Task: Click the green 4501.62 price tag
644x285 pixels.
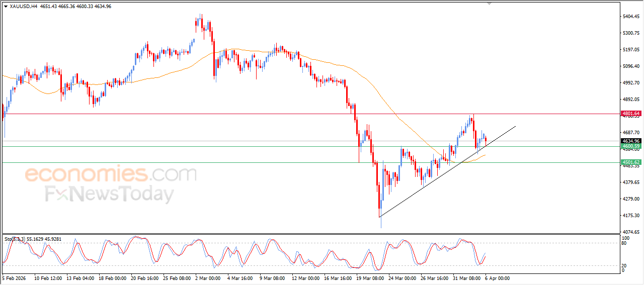Action: (631, 162)
